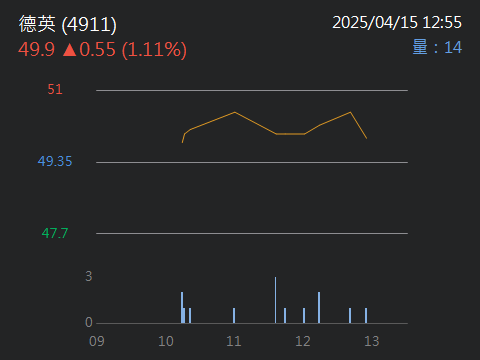This screenshot has width=480, height=360.
Task: Click the last volume bar near 13
Action: 366,315
